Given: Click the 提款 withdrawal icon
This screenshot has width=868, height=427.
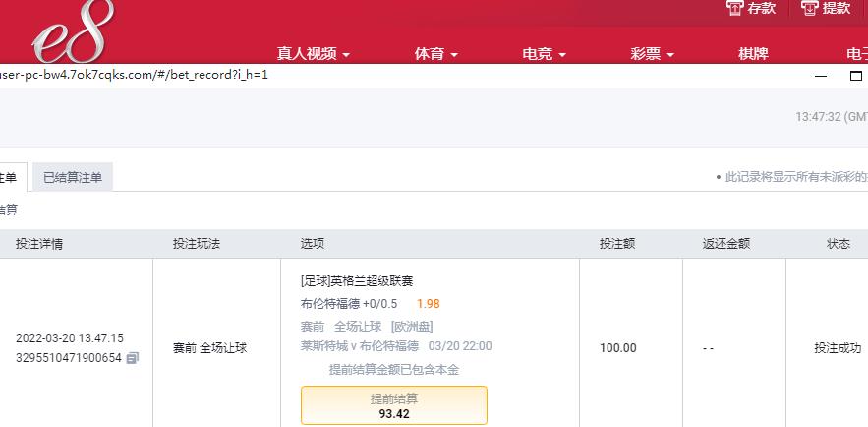Looking at the screenshot, I should pyautogui.click(x=809, y=8).
